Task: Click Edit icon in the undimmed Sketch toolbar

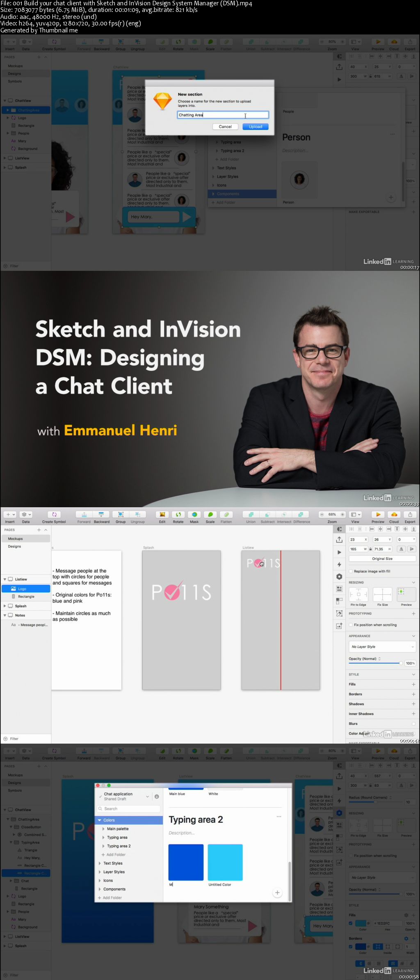Action: pos(162,514)
